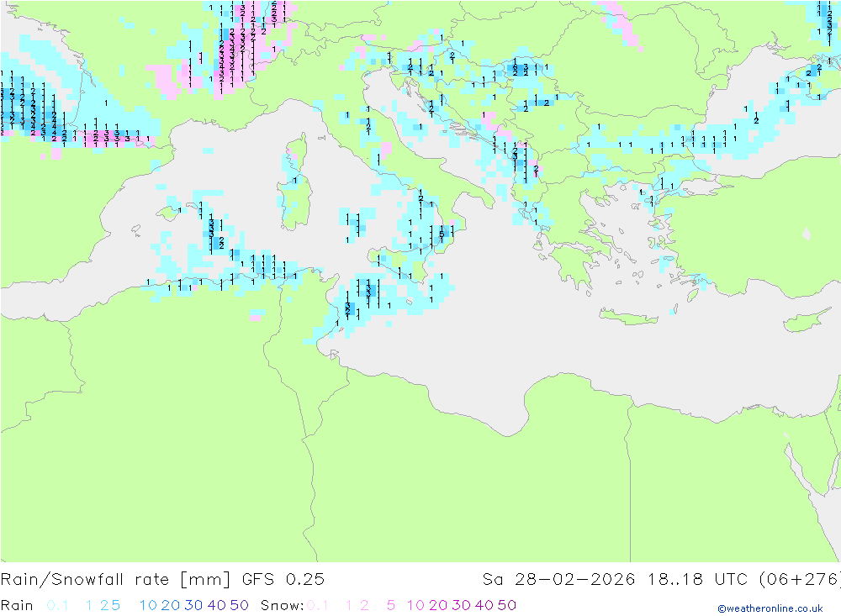Screen dimensions: 841x616
Task: Pick the Snow legend 10 value
Action: pyautogui.click(x=415, y=605)
